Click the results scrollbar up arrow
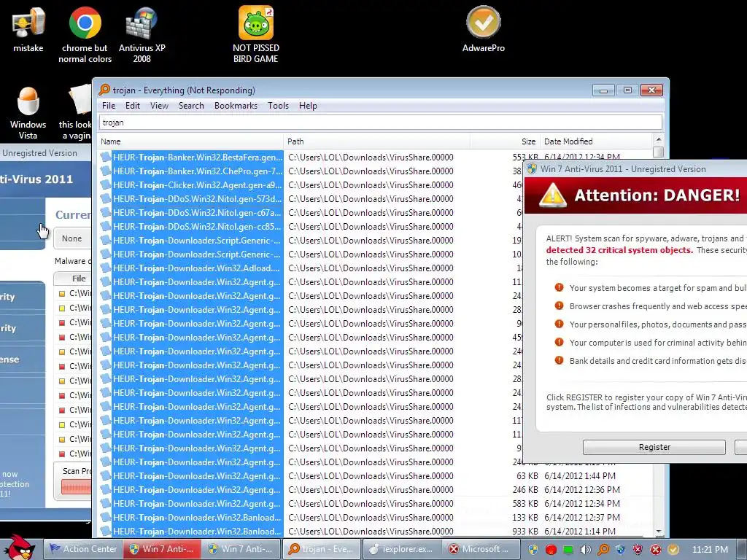Viewport: 747px width, 560px height. click(659, 140)
